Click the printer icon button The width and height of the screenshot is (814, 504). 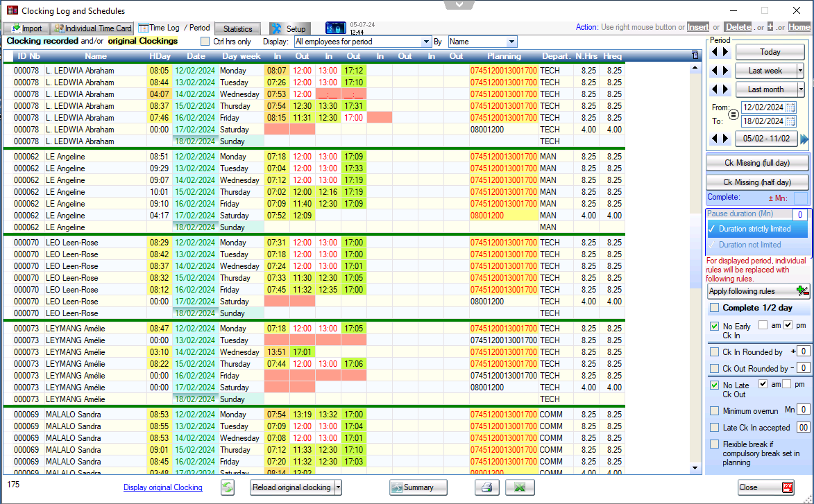point(487,487)
